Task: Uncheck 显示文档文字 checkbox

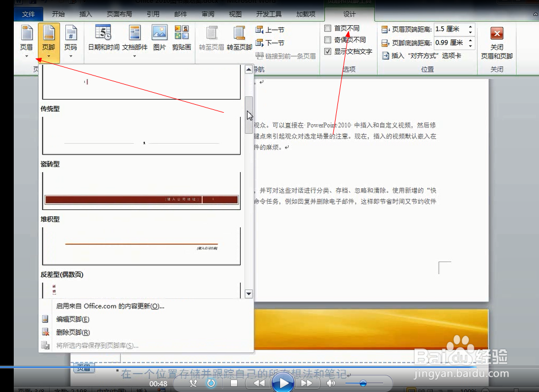Action: pos(328,52)
